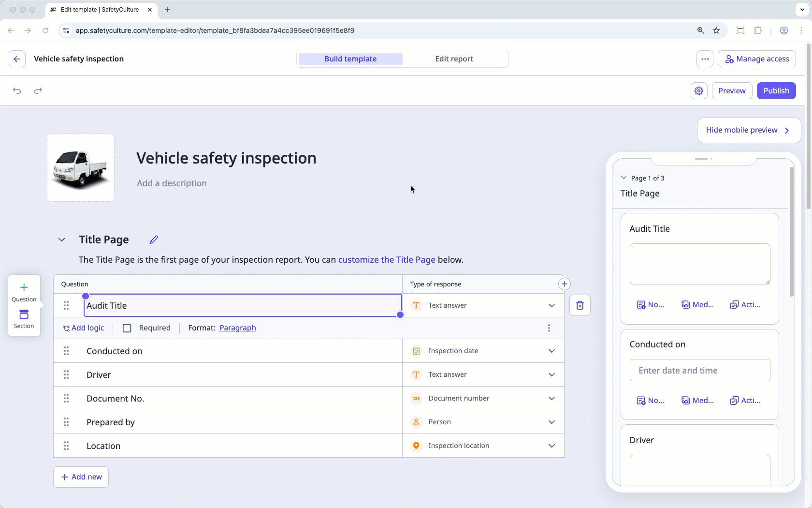This screenshot has height=508, width=812.
Task: Open the three-dot more options button
Action: 705,59
